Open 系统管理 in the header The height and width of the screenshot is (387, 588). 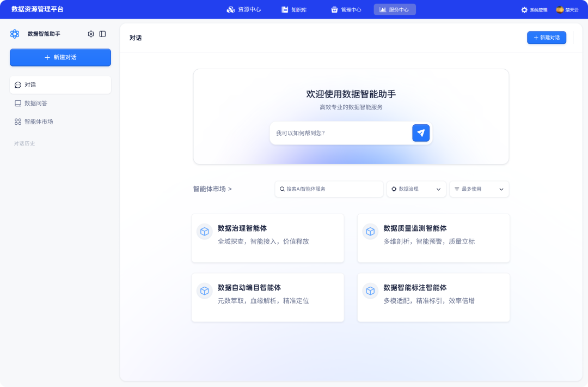tap(535, 10)
